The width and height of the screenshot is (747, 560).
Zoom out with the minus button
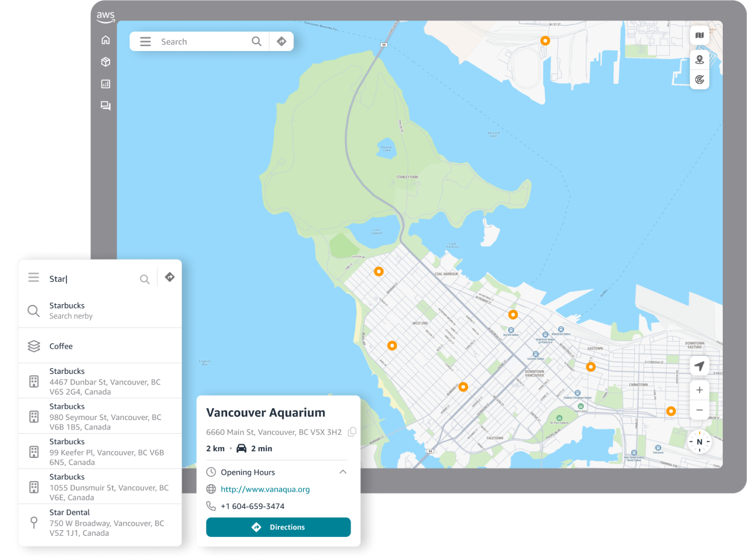tap(700, 410)
